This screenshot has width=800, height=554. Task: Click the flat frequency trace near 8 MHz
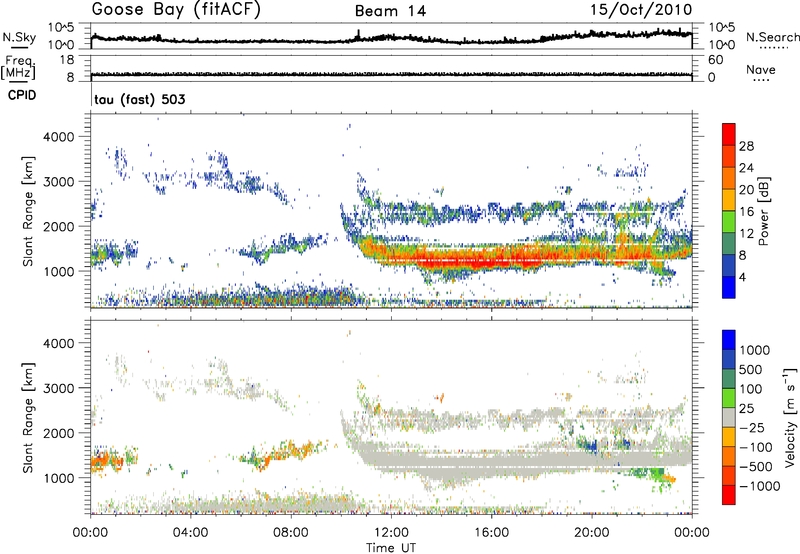click(x=391, y=74)
